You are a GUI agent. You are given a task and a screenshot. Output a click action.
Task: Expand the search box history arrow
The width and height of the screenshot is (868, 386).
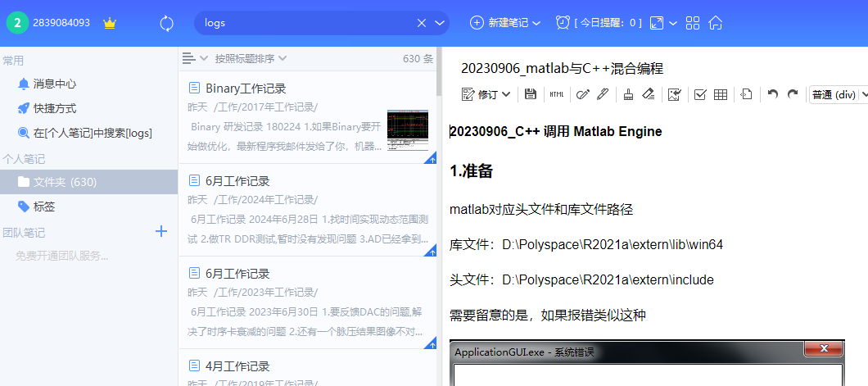[440, 23]
